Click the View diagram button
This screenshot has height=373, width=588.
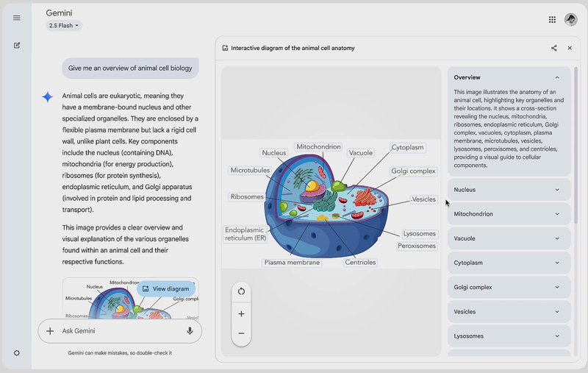coord(166,289)
